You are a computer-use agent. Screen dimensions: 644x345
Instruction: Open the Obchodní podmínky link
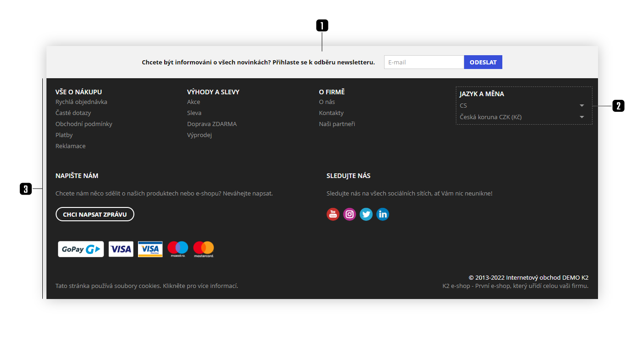[84, 124]
